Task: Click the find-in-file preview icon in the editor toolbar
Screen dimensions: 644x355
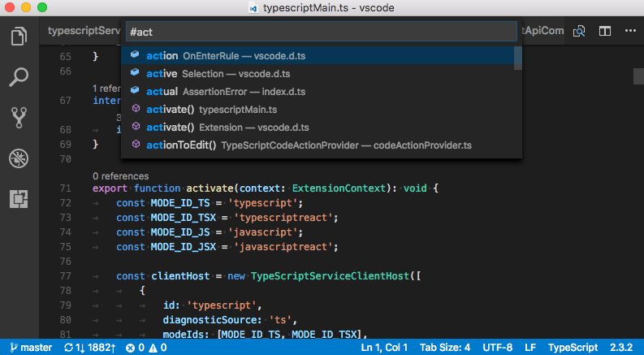Action: 579,31
